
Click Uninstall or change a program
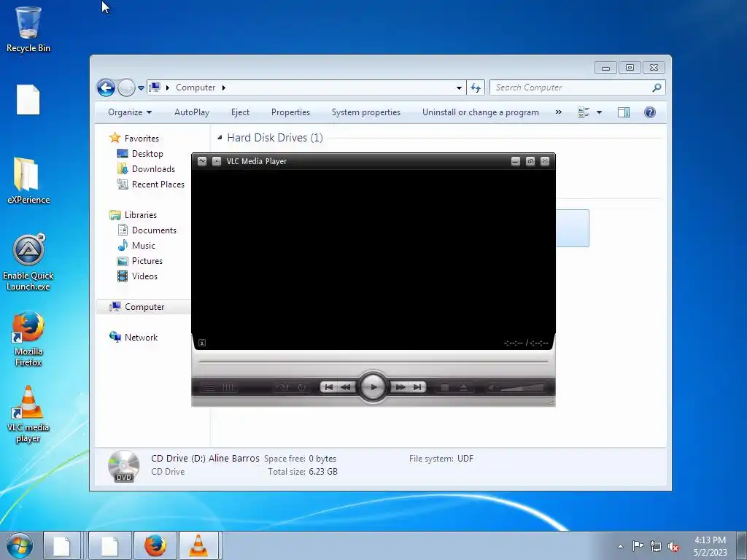(480, 112)
